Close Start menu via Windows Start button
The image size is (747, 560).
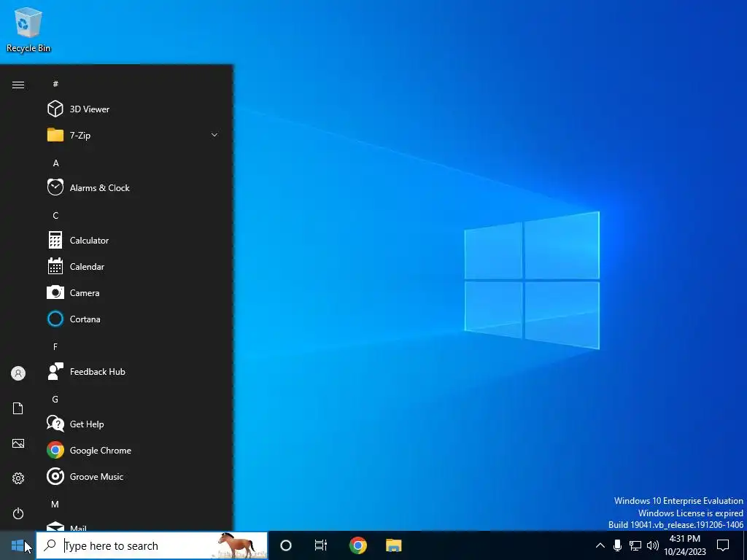click(18, 545)
